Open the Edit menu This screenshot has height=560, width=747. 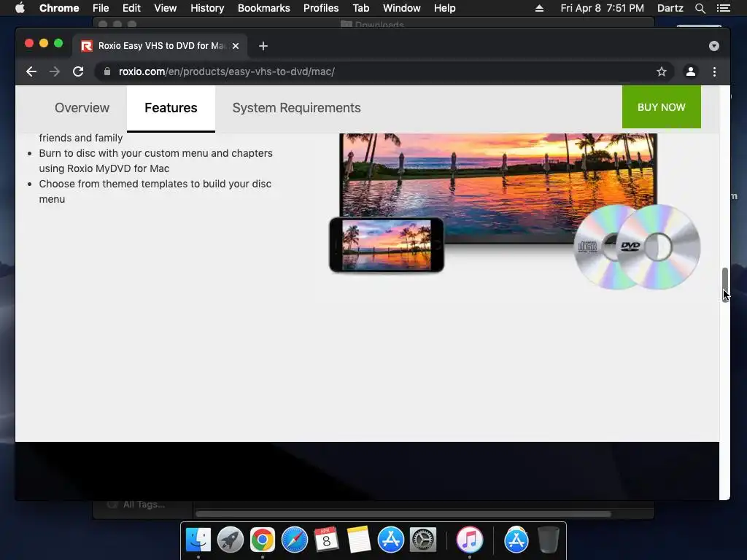[x=131, y=8]
